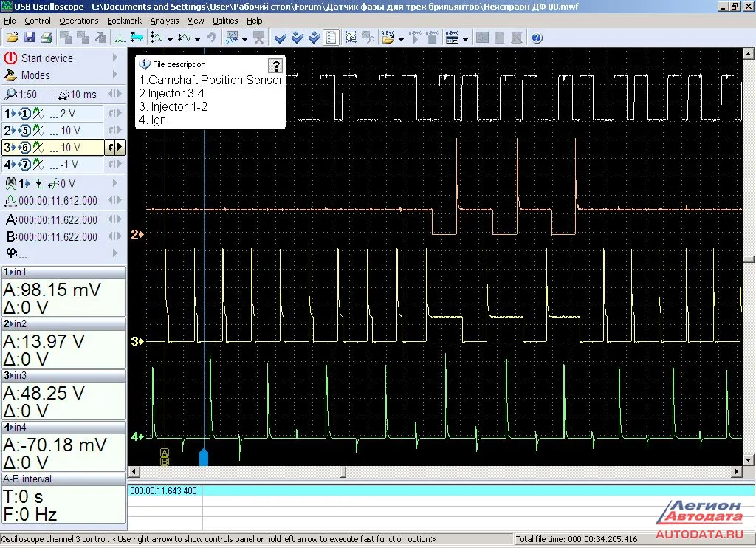Expand the Modes submenu arrow
The height and width of the screenshot is (548, 756).
click(x=114, y=75)
